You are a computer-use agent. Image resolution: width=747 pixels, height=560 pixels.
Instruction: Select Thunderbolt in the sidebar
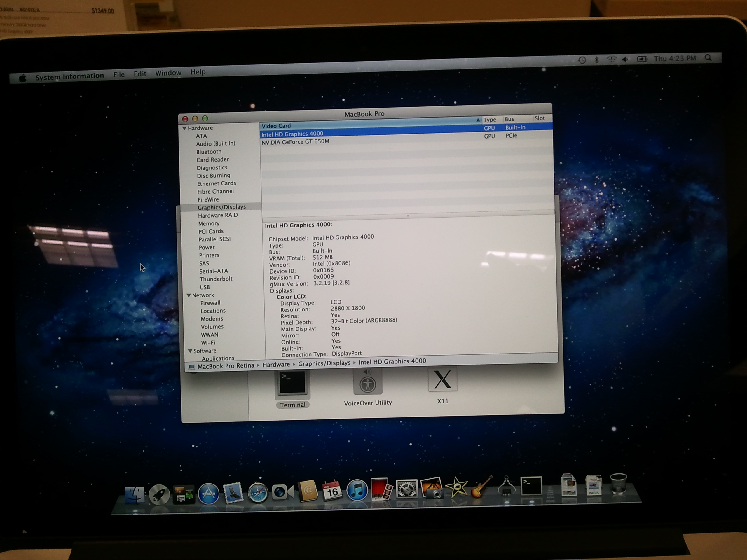tap(216, 279)
